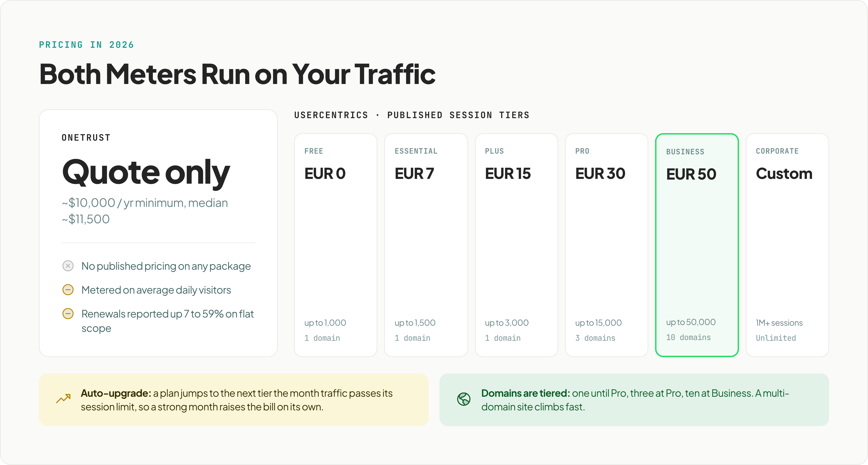Select the Essential EUR 7 plan card

[x=426, y=245]
